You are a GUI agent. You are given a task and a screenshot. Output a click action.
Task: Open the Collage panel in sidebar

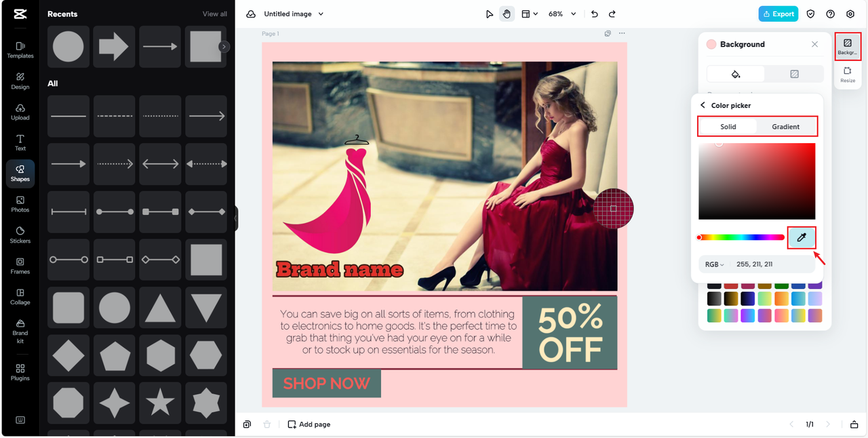[20, 296]
